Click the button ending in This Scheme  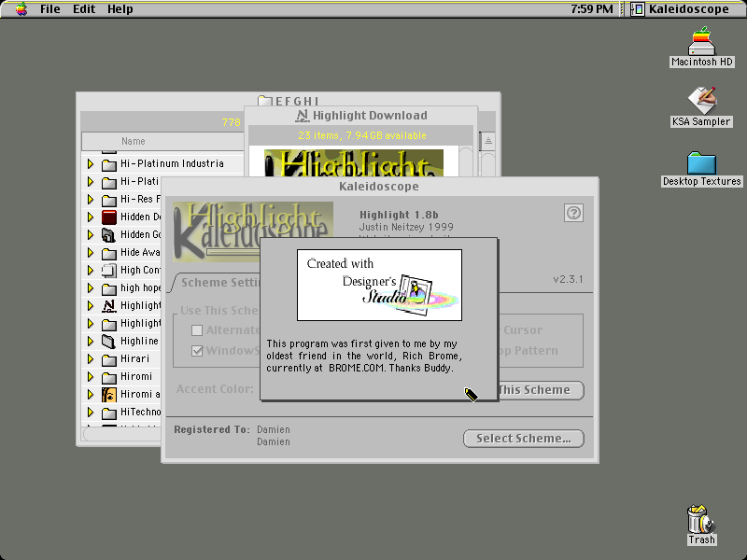542,390
